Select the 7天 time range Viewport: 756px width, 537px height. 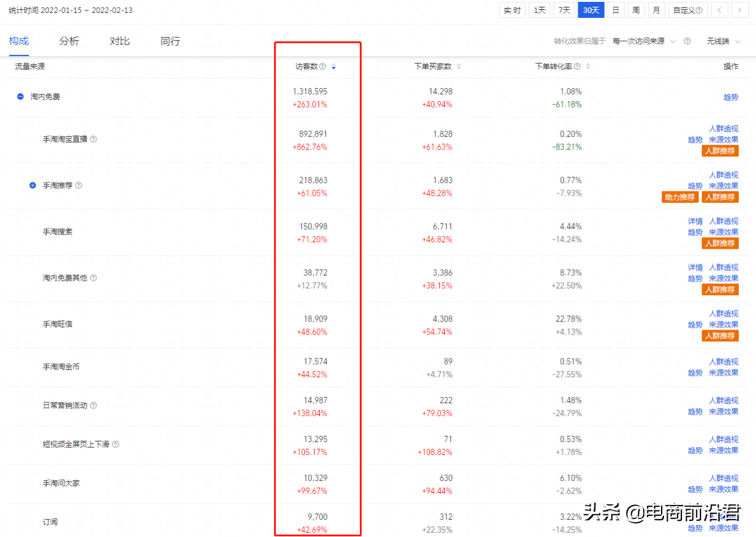point(563,10)
